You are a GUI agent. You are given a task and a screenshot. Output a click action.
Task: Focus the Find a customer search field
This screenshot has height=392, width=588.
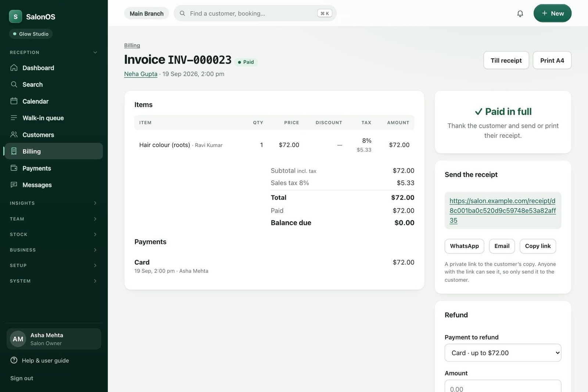coord(255,13)
